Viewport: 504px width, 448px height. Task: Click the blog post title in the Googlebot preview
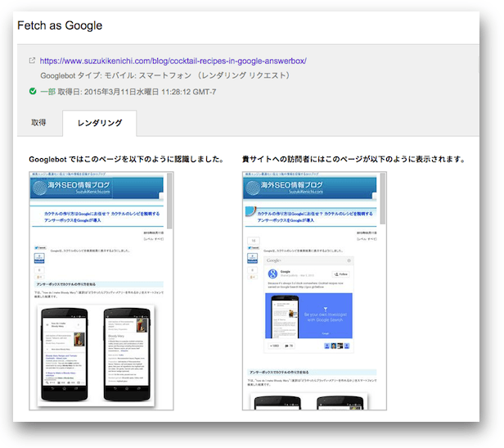pos(101,217)
